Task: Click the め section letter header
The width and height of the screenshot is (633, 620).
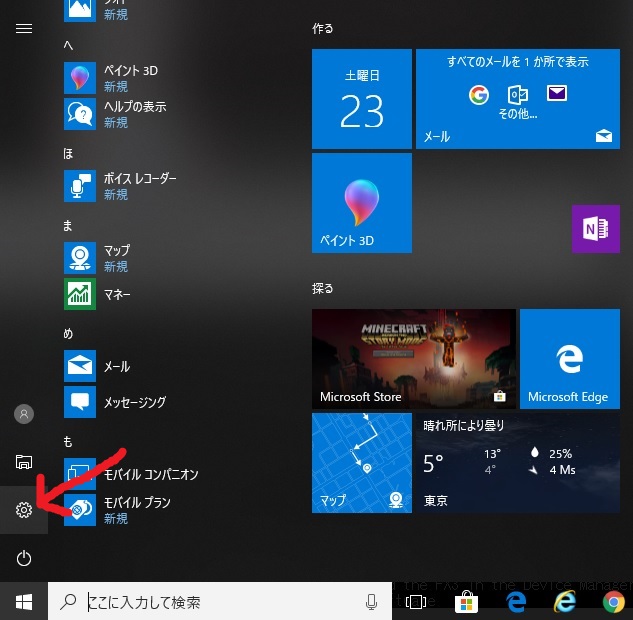Action: coord(68,333)
